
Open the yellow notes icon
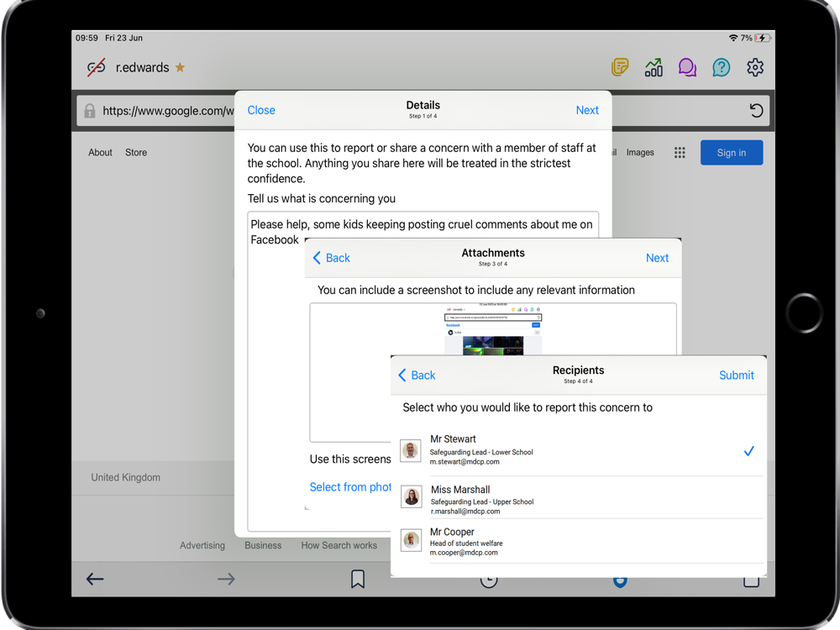point(620,67)
